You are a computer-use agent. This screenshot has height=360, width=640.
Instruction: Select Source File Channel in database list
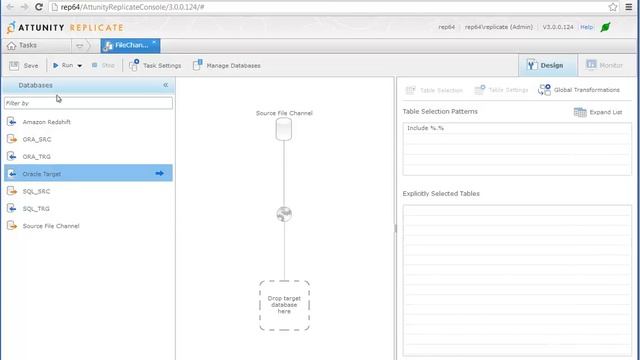point(88,226)
